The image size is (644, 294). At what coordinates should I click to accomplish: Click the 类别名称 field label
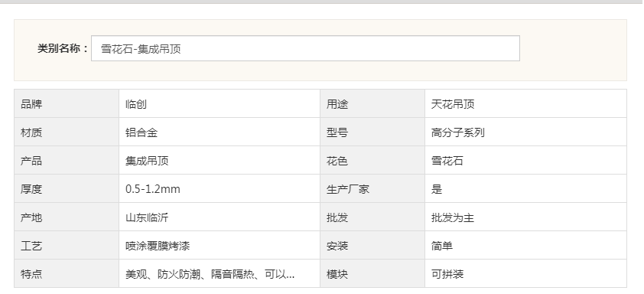63,48
